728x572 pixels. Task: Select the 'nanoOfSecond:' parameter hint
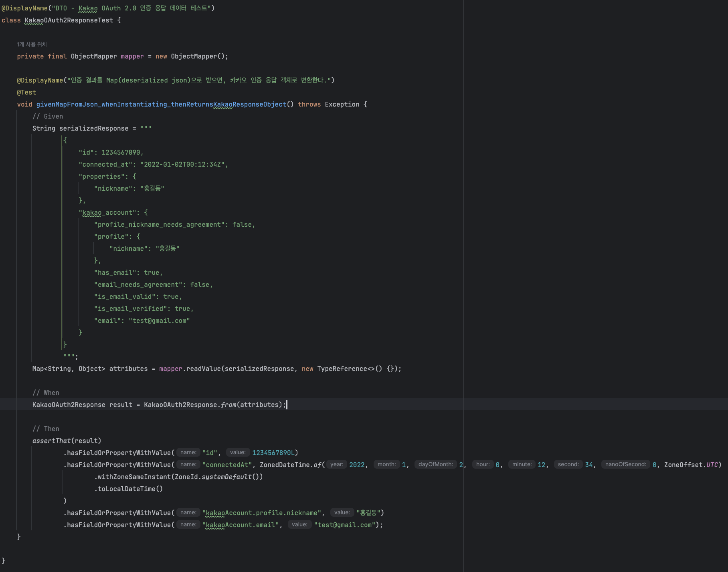click(626, 465)
